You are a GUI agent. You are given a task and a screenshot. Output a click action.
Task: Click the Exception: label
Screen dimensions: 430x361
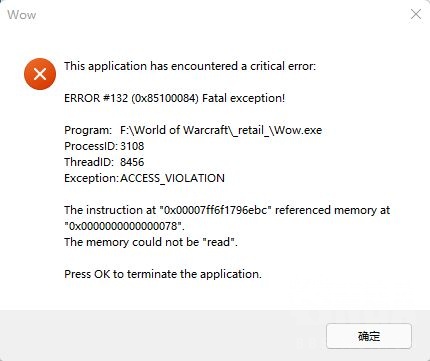click(91, 178)
